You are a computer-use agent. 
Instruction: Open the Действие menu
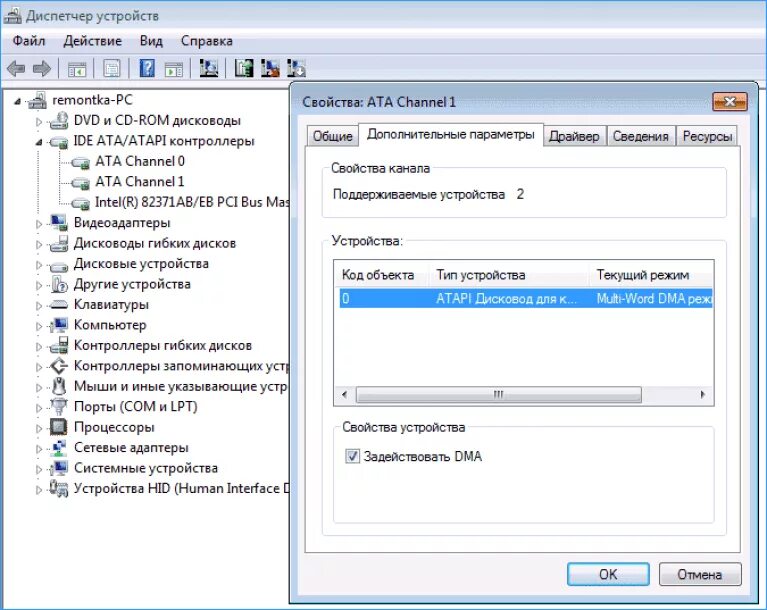(92, 41)
